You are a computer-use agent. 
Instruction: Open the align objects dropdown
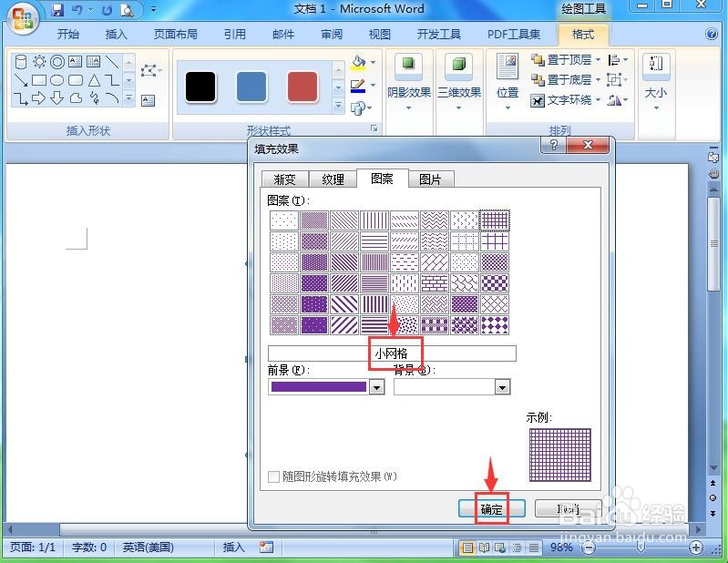[618, 60]
